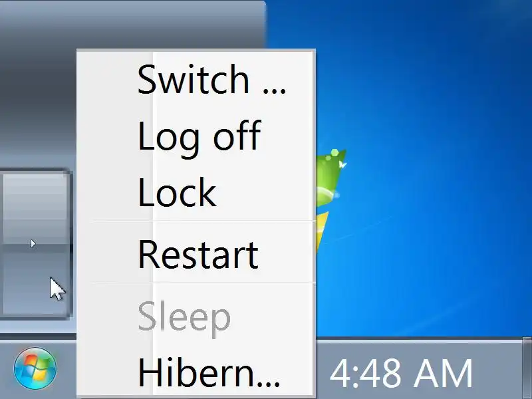Select the Lock option
532x399 pixels.
[177, 192]
